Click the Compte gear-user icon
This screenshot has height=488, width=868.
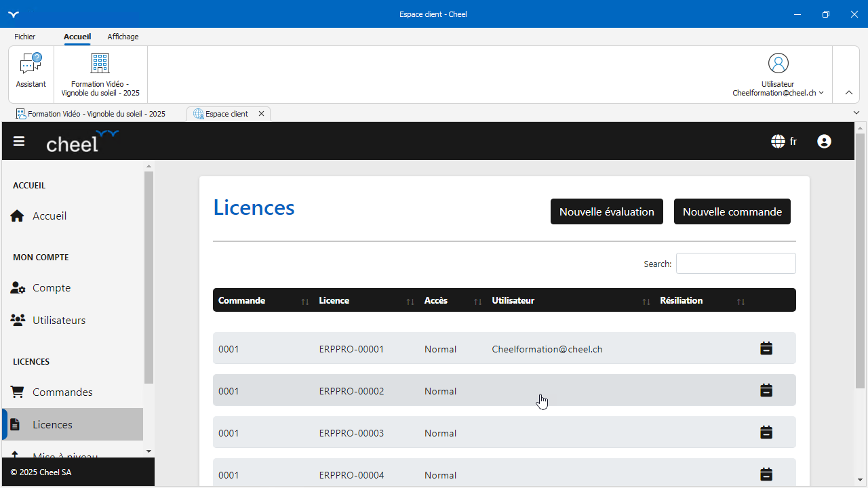pyautogui.click(x=18, y=287)
